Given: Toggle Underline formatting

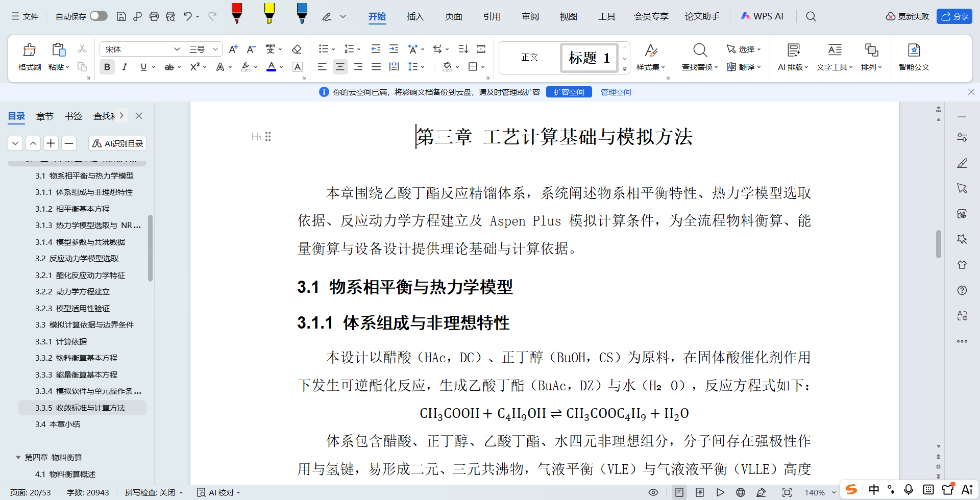Looking at the screenshot, I should pos(143,67).
